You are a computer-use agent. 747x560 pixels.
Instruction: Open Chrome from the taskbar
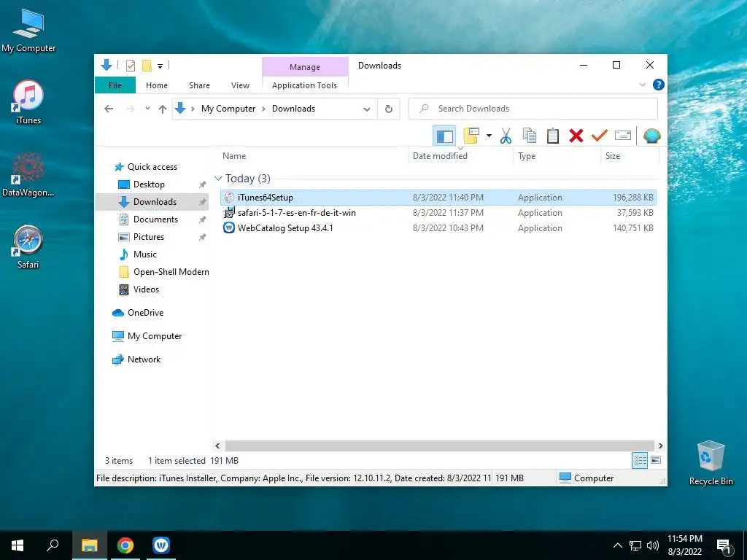tap(125, 545)
